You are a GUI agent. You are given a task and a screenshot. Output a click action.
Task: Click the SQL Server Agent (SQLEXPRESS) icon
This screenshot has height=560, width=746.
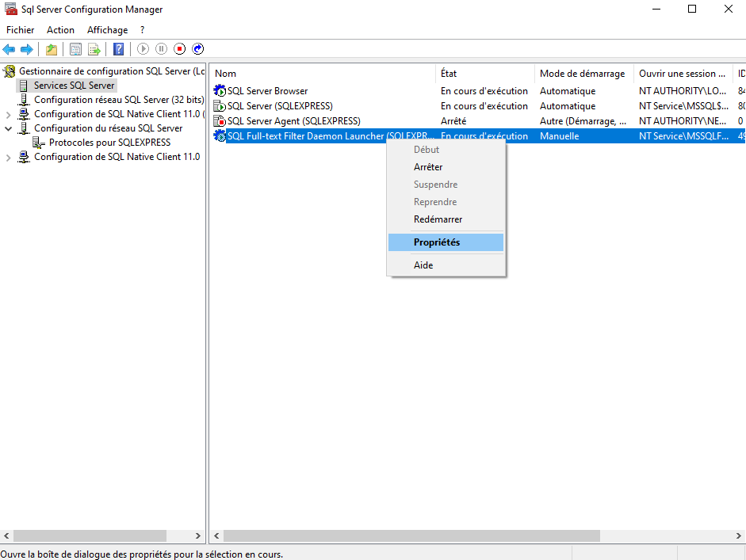pyautogui.click(x=220, y=121)
